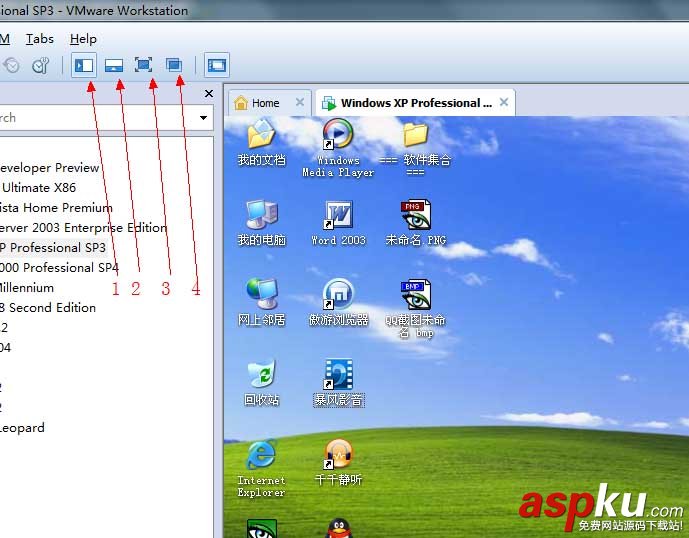
Task: Switch to Unity mode toolbar icon
Action: [x=174, y=65]
